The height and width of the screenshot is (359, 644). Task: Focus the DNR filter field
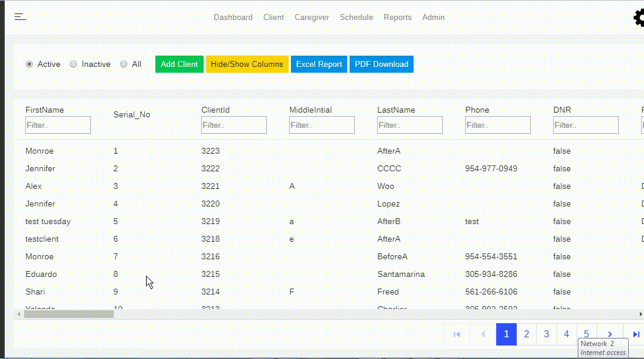(586, 125)
